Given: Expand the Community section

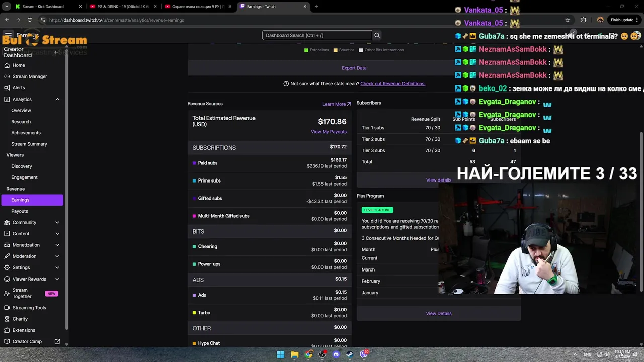Looking at the screenshot, I should point(57,222).
